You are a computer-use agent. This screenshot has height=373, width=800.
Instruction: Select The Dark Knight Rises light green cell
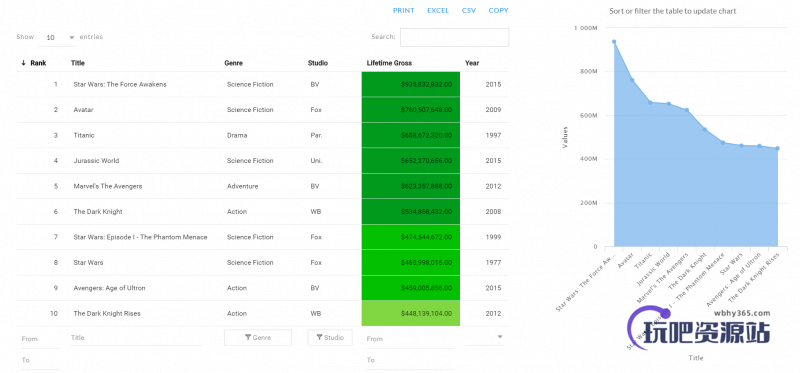[x=411, y=313]
